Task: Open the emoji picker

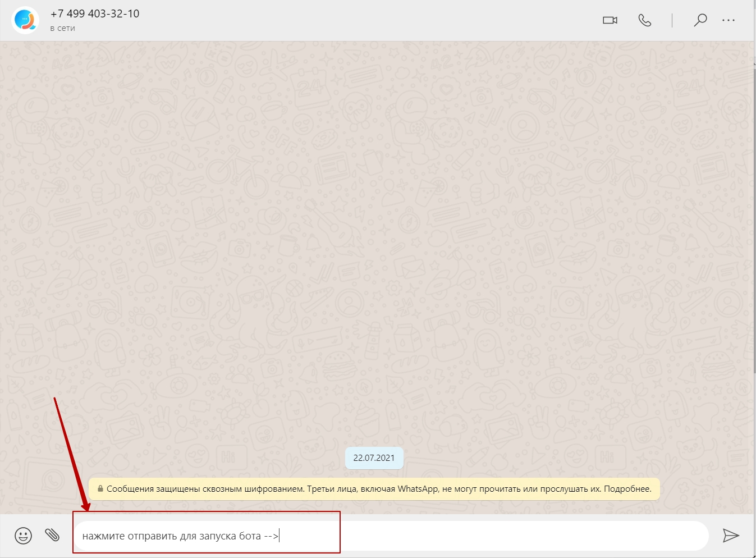Action: click(x=23, y=536)
